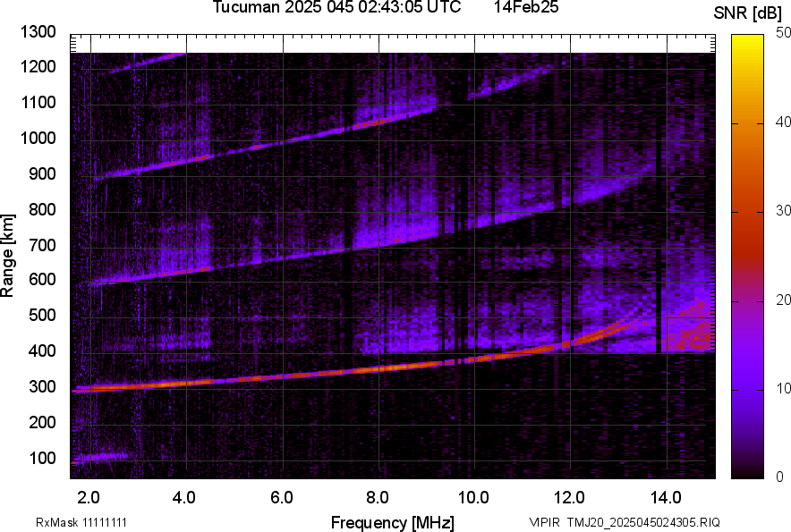Click the range tick label 700

click(x=42, y=245)
